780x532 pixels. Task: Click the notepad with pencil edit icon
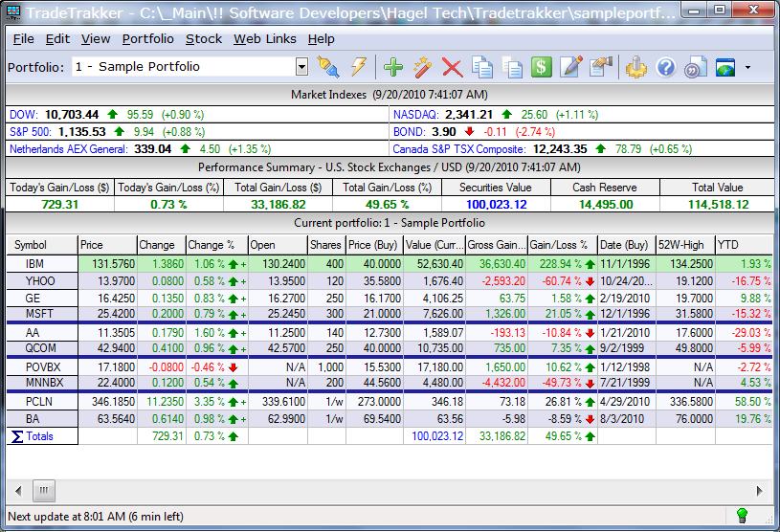tap(571, 67)
